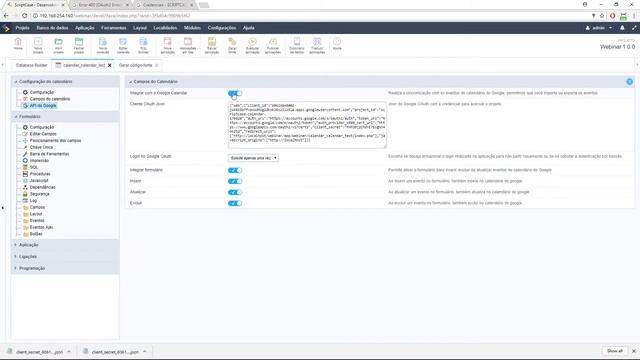The width and height of the screenshot is (640, 360).
Task: Click the blue help icon in Campos do Calendário header
Action: pyautogui.click(x=629, y=82)
